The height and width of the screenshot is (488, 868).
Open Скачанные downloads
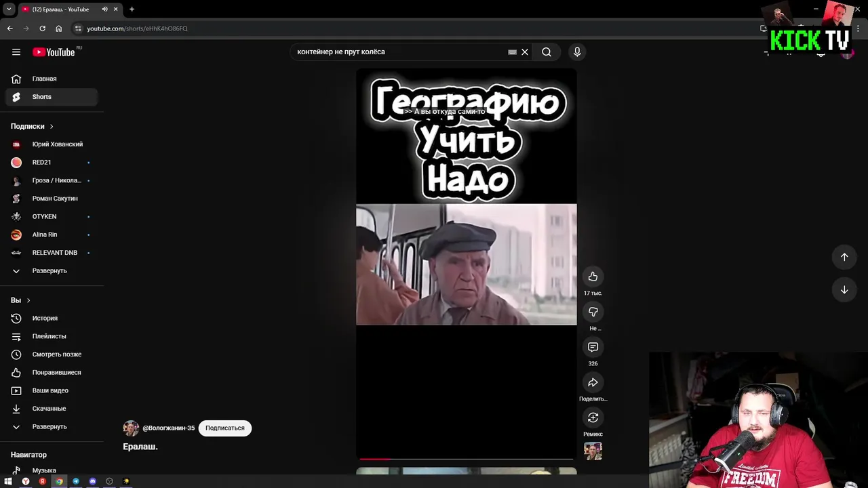click(52, 409)
